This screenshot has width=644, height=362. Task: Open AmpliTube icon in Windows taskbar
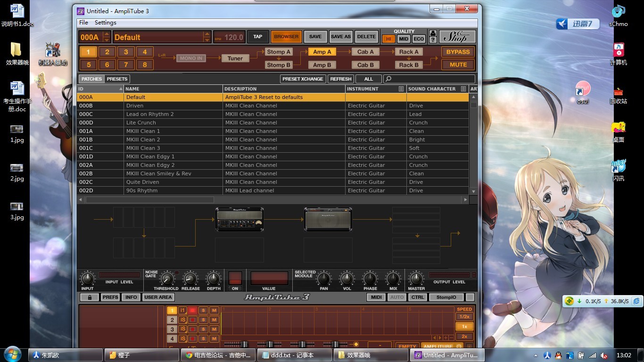pyautogui.click(x=446, y=355)
